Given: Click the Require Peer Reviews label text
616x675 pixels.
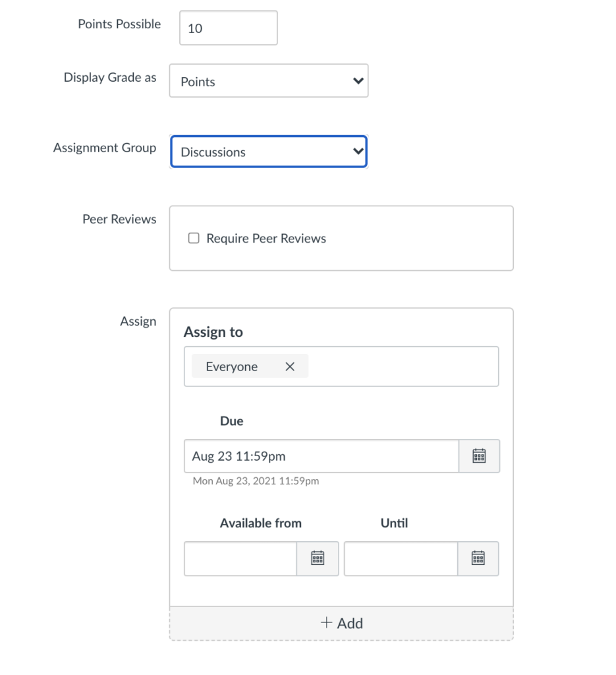Looking at the screenshot, I should pos(266,239).
